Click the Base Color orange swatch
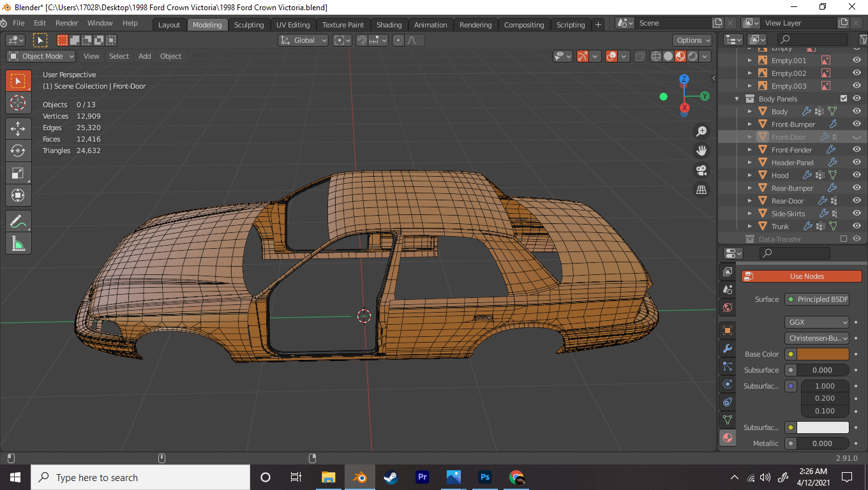Image resolution: width=868 pixels, height=490 pixels. pyautogui.click(x=823, y=354)
